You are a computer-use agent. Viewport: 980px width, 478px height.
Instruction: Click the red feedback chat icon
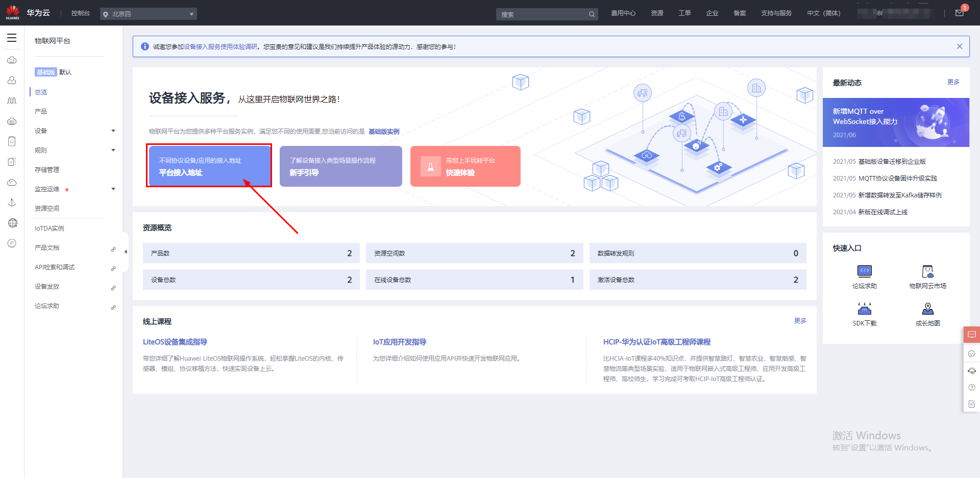tap(971, 335)
